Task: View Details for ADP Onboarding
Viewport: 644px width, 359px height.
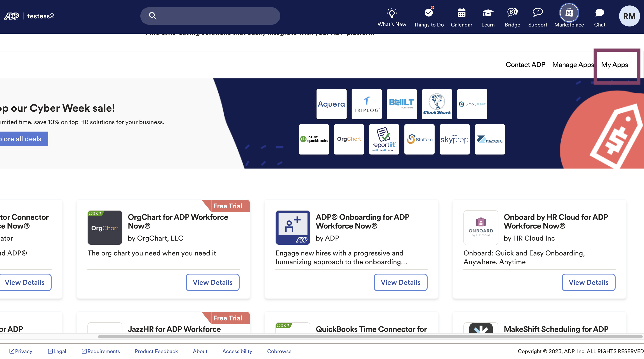Action: tap(400, 282)
